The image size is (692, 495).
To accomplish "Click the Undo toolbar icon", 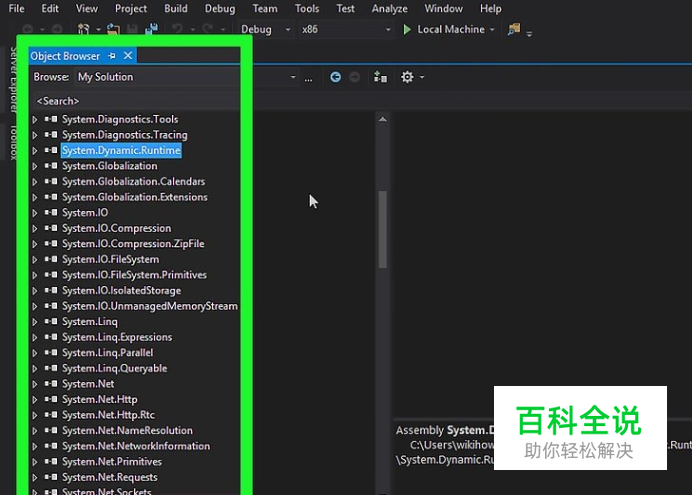I will click(x=177, y=29).
